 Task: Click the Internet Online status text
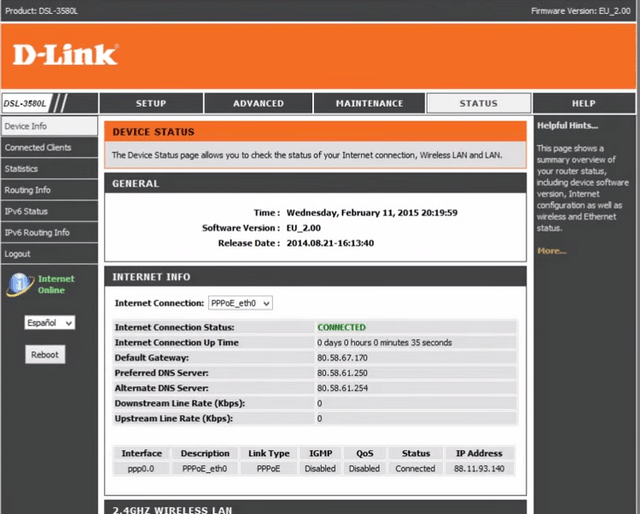pyautogui.click(x=56, y=285)
